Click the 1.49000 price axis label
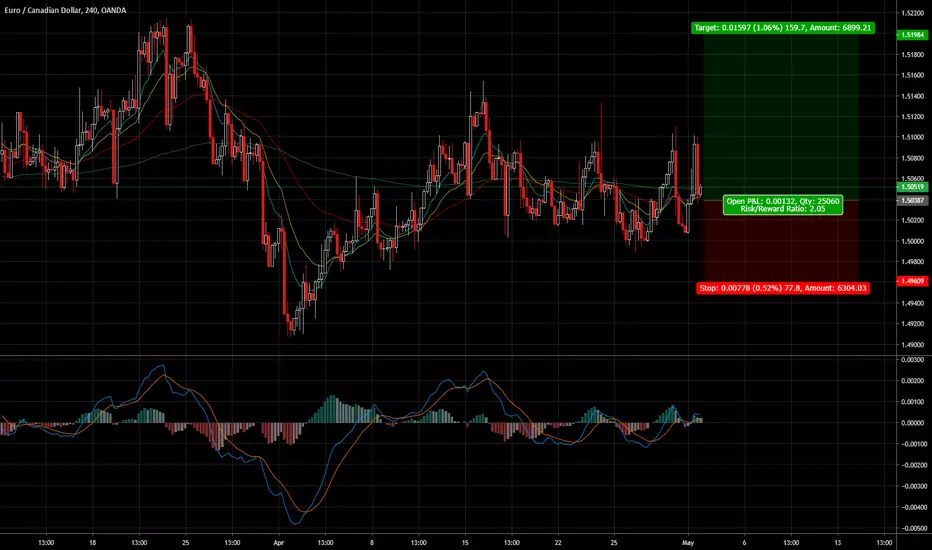The width and height of the screenshot is (932, 550). coord(912,345)
